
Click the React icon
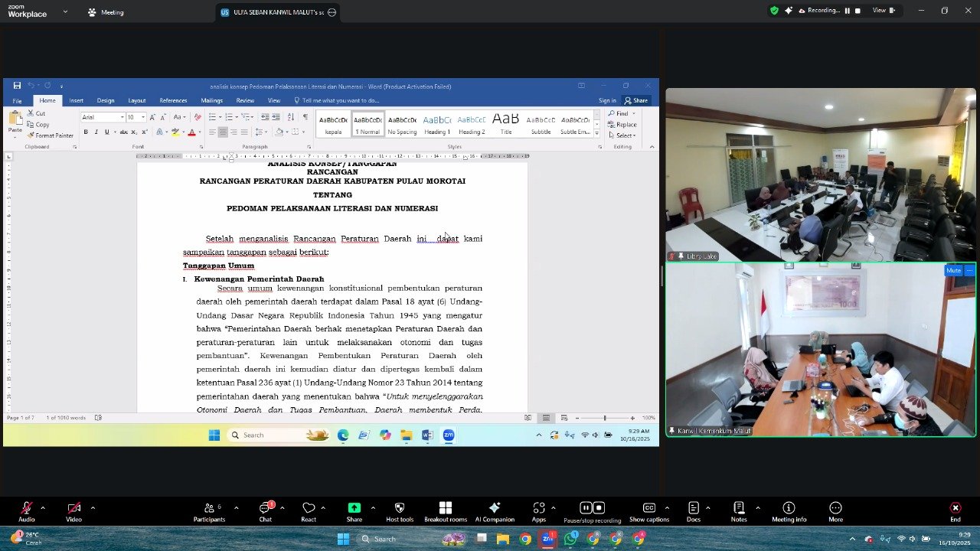click(309, 510)
